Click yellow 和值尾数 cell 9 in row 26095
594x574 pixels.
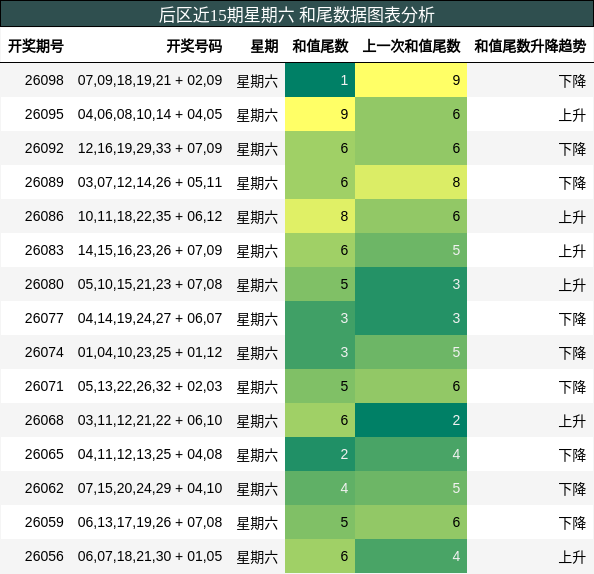pos(320,114)
